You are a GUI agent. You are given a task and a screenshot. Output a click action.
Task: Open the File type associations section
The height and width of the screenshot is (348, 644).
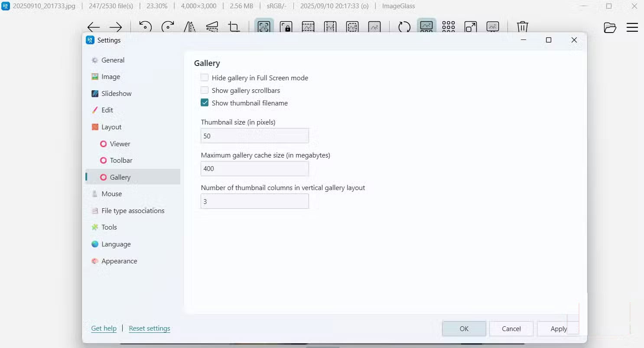[133, 210]
